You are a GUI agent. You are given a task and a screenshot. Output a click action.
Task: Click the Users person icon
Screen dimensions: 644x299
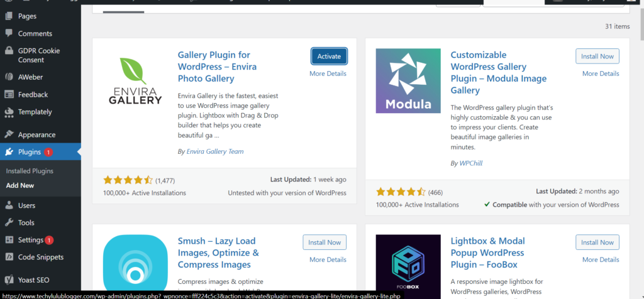9,205
